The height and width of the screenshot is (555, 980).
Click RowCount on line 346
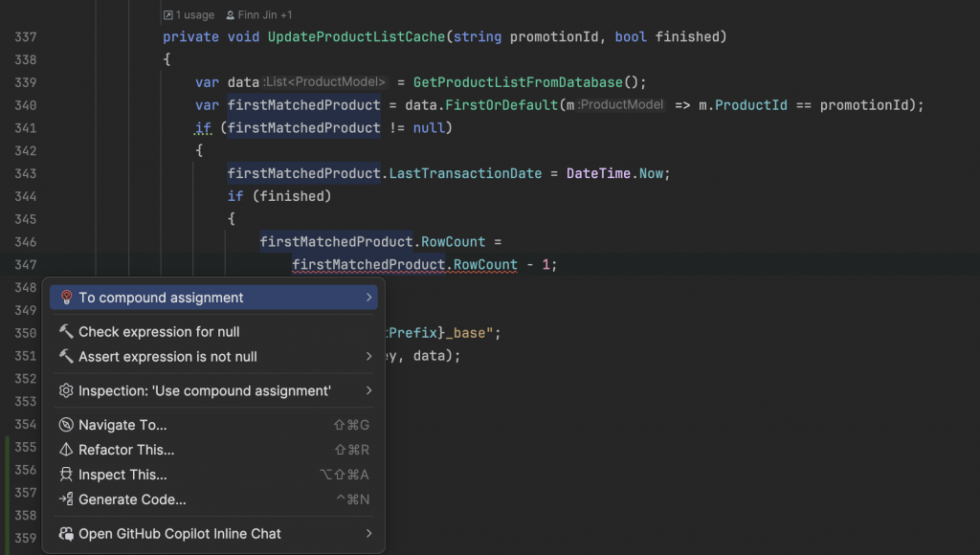(x=453, y=242)
